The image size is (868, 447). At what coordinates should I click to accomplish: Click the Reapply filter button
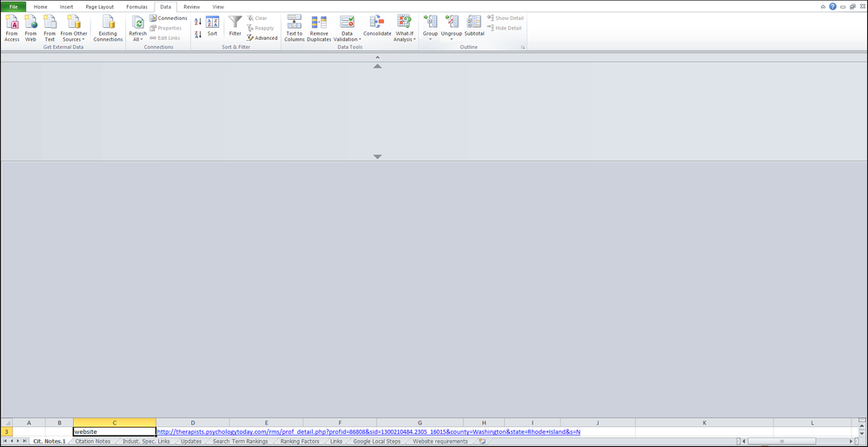pos(261,29)
